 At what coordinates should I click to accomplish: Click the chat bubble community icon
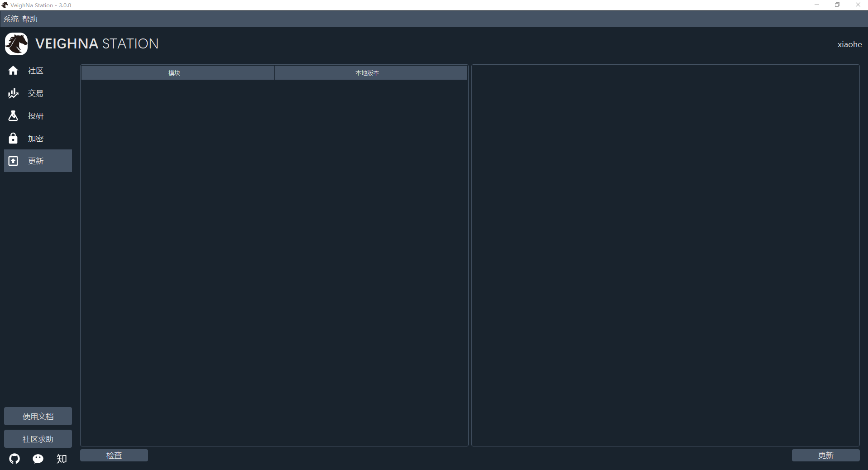(38, 459)
